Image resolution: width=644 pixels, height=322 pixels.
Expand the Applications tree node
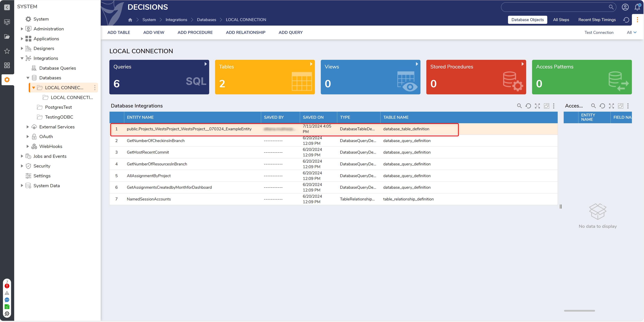22,39
